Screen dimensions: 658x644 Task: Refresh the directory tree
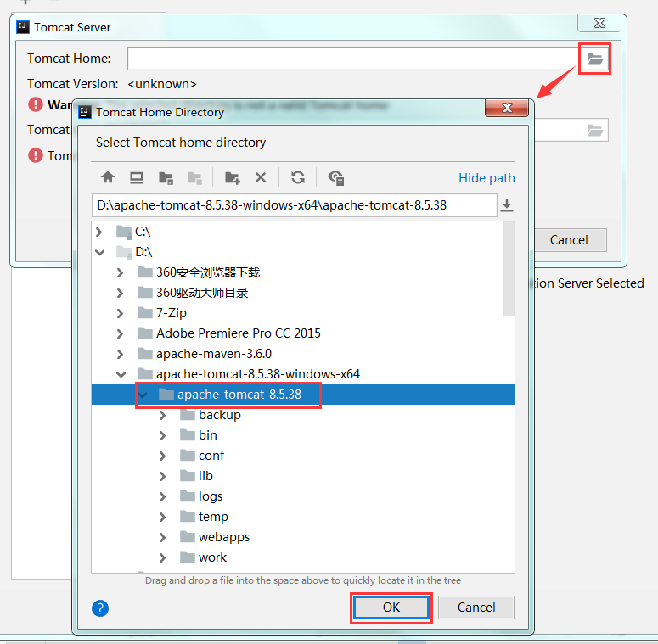pyautogui.click(x=298, y=177)
